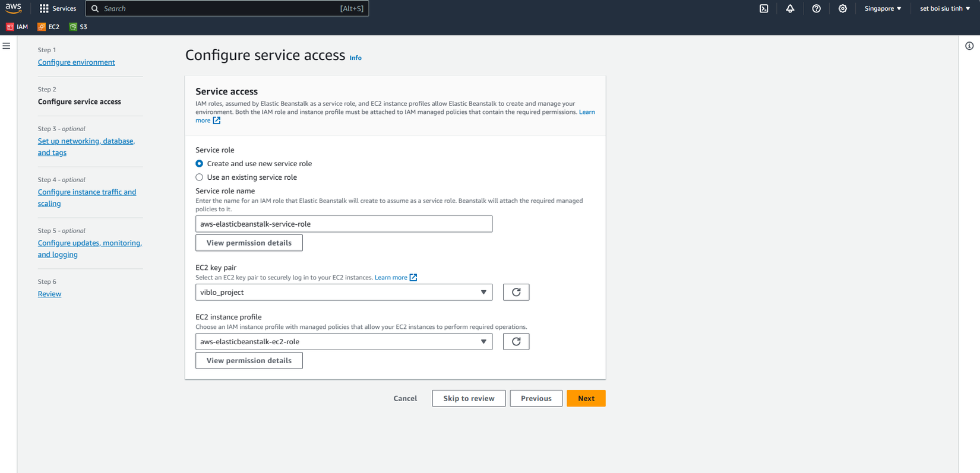Open the notifications bell
Screen dimensions: 980x473
click(x=790, y=8)
